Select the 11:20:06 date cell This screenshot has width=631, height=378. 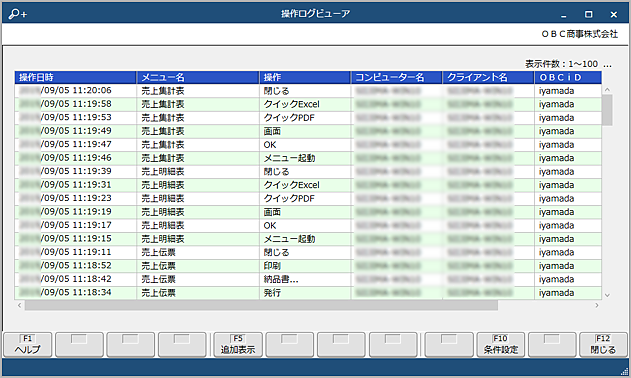tap(76, 91)
